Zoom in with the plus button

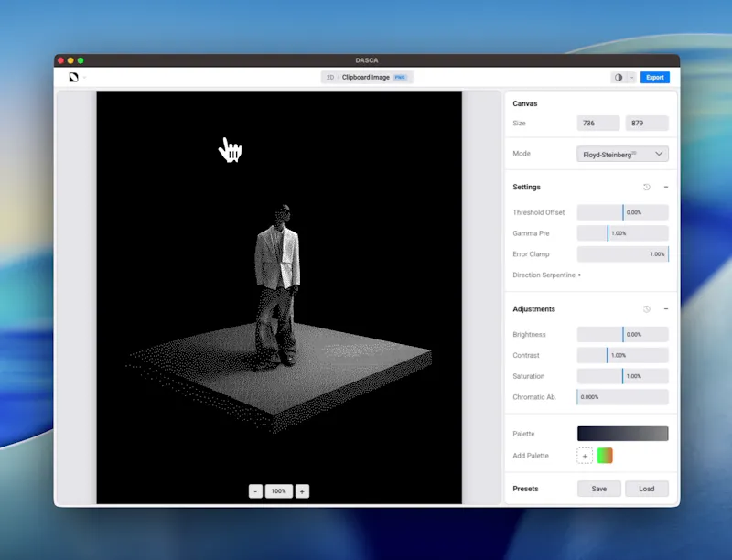point(302,491)
